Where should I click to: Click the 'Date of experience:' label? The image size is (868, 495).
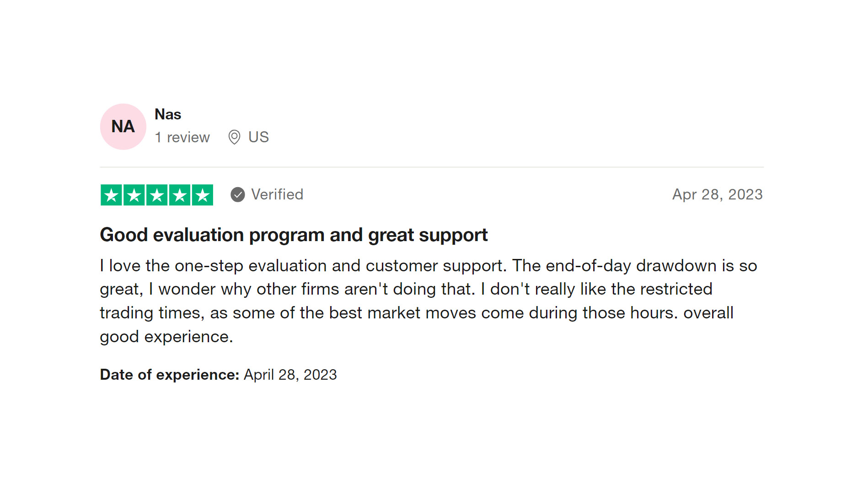[170, 375]
